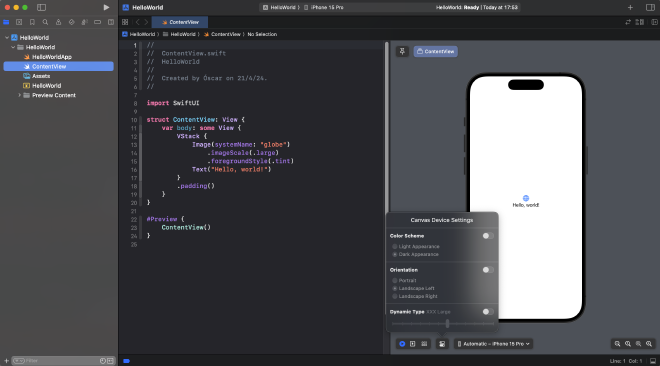
Task: Choose Landscape Left radio option
Action: 394,289
